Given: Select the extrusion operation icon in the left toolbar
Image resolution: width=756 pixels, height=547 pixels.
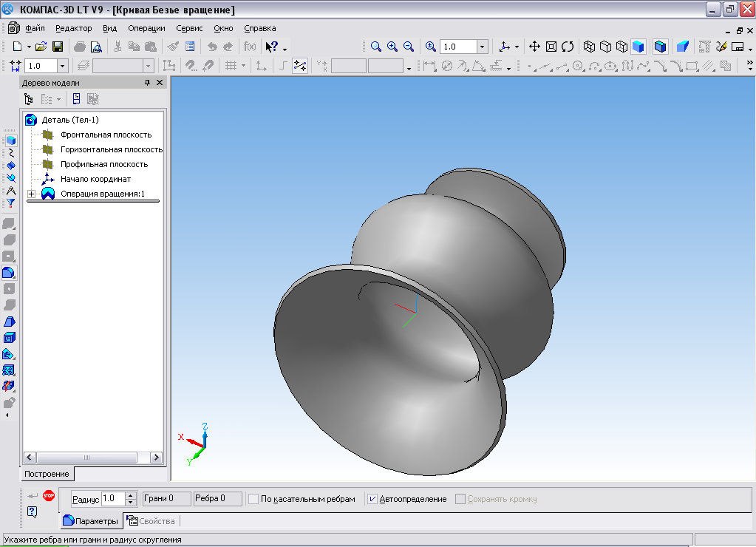Looking at the screenshot, I should click(10, 223).
